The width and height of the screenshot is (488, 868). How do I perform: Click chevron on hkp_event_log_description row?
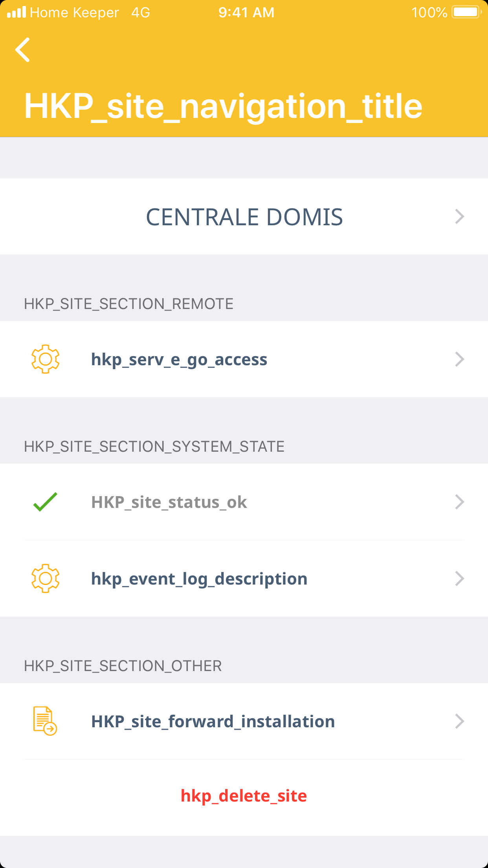click(x=459, y=578)
